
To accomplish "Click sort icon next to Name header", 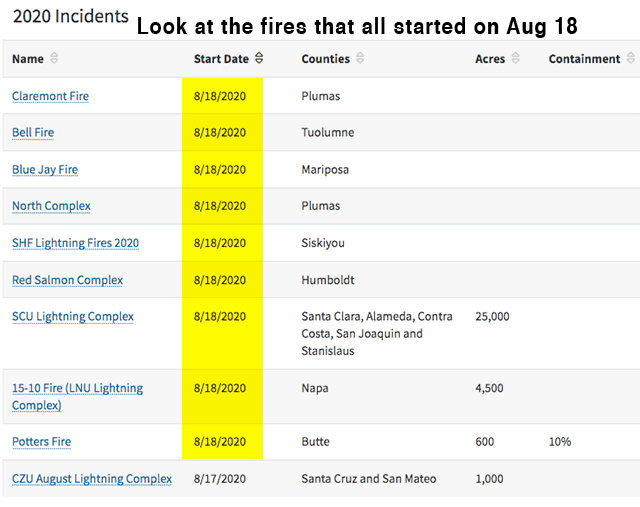I will [x=54, y=59].
